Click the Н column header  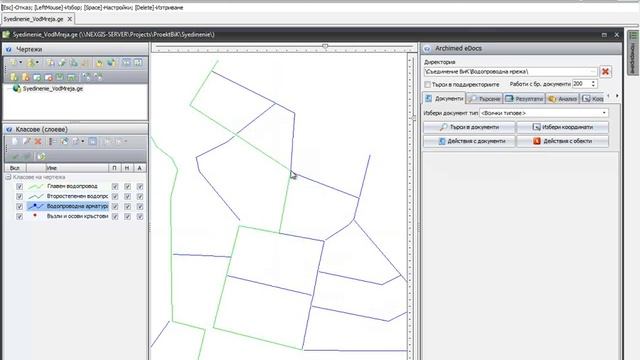127,168
